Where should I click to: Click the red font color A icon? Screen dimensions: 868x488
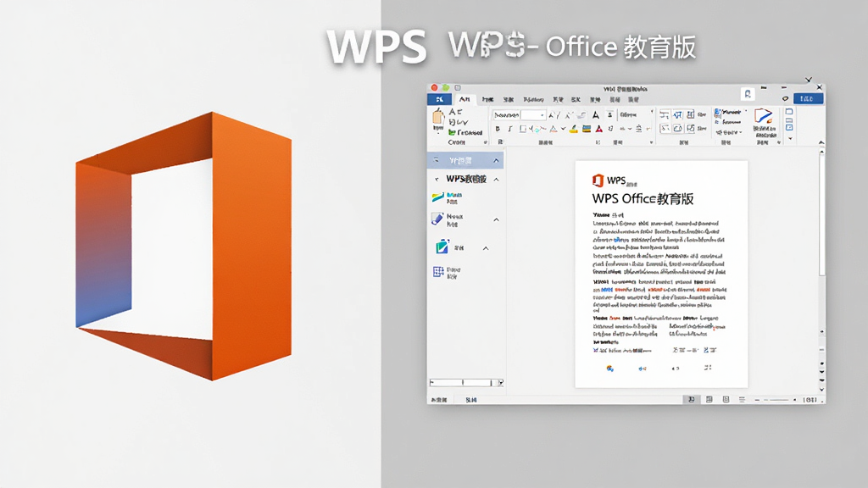pyautogui.click(x=599, y=129)
